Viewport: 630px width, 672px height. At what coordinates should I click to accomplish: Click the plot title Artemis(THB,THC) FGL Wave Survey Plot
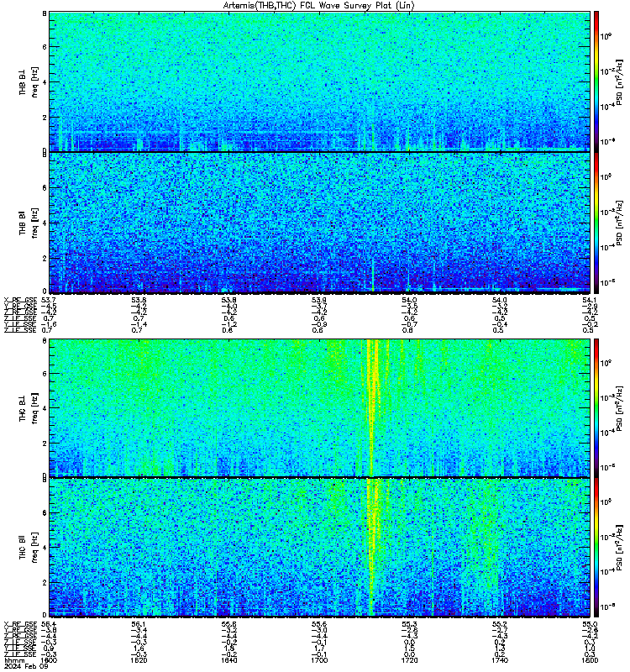[319, 6]
